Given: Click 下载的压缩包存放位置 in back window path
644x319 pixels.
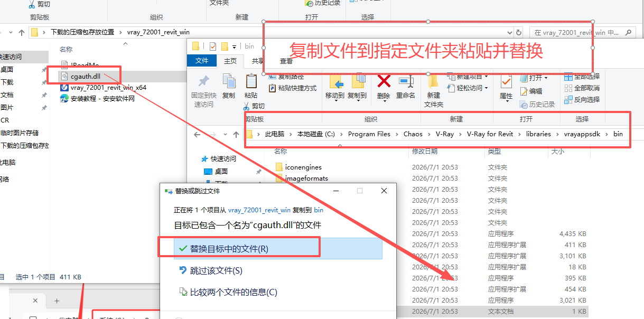Looking at the screenshot, I should click(82, 32).
